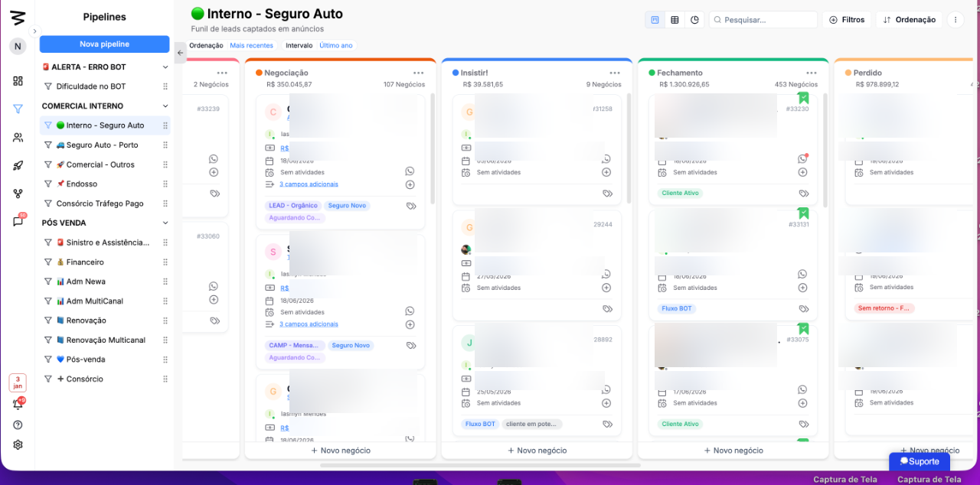Change interval value Último ano
The height and width of the screenshot is (485, 980).
335,46
